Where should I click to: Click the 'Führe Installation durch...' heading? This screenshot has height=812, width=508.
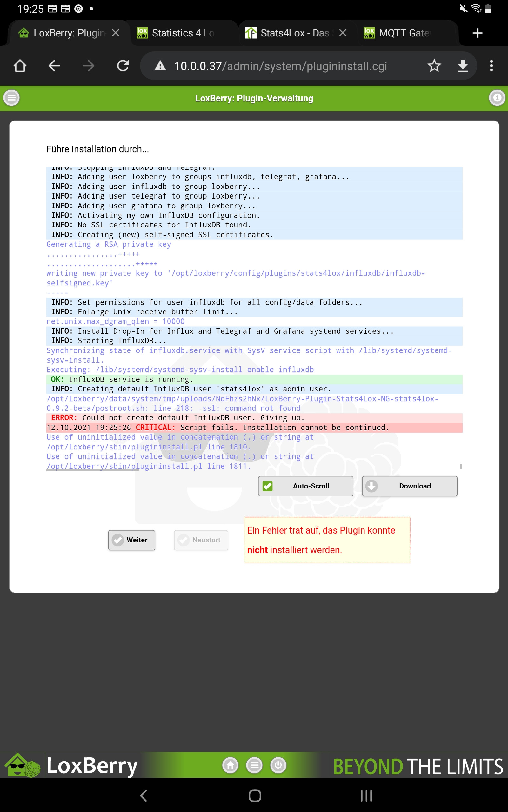[x=97, y=149]
